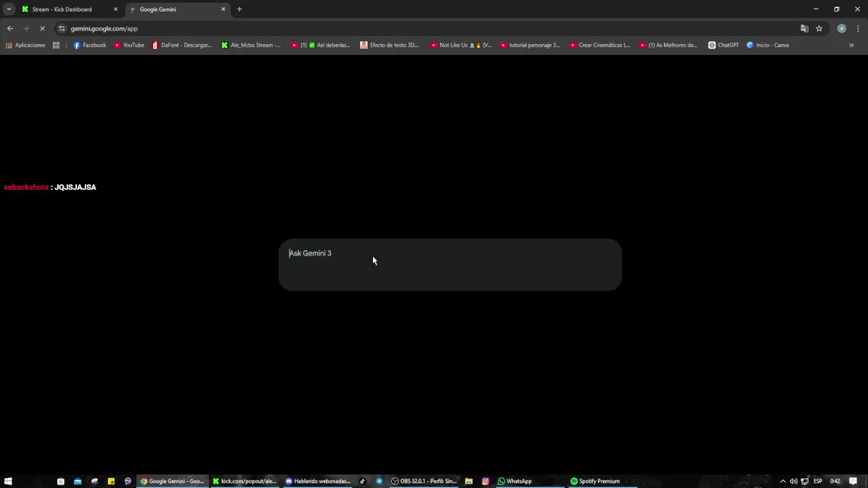Open the YouTube bookmark
868x488 pixels.
129,45
